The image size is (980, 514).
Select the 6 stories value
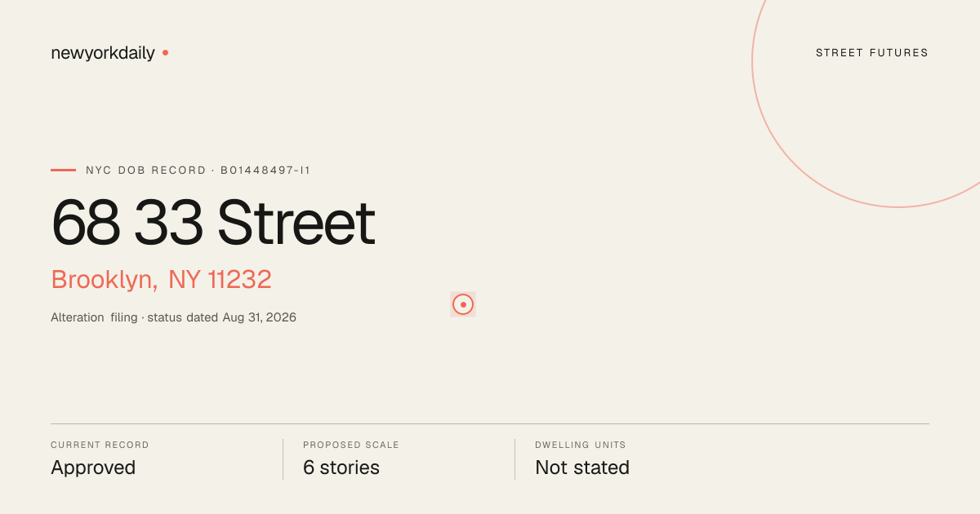341,467
